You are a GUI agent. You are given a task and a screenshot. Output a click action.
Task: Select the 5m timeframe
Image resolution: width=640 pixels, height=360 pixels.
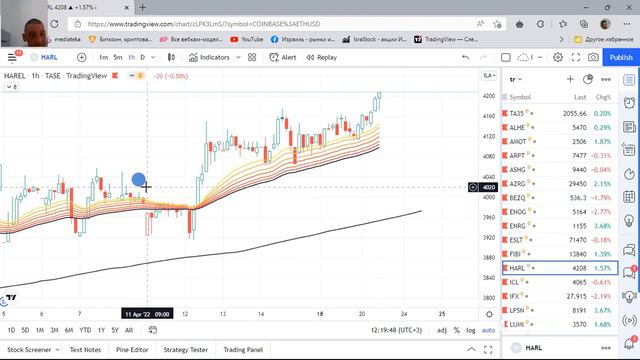coord(118,58)
